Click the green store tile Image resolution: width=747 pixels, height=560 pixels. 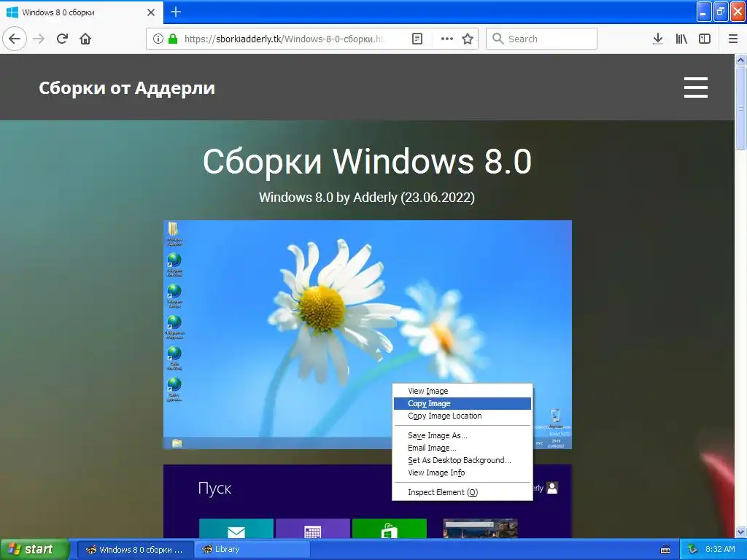pyautogui.click(x=390, y=529)
